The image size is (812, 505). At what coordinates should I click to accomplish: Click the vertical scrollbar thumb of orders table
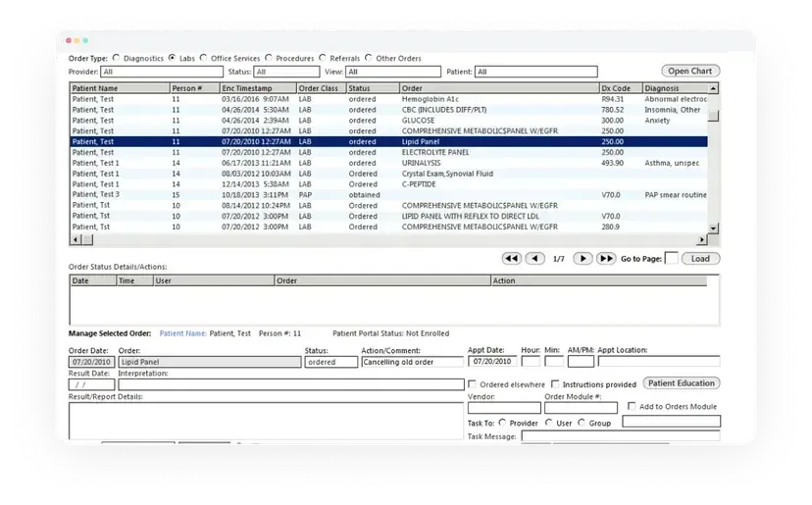pyautogui.click(x=713, y=116)
